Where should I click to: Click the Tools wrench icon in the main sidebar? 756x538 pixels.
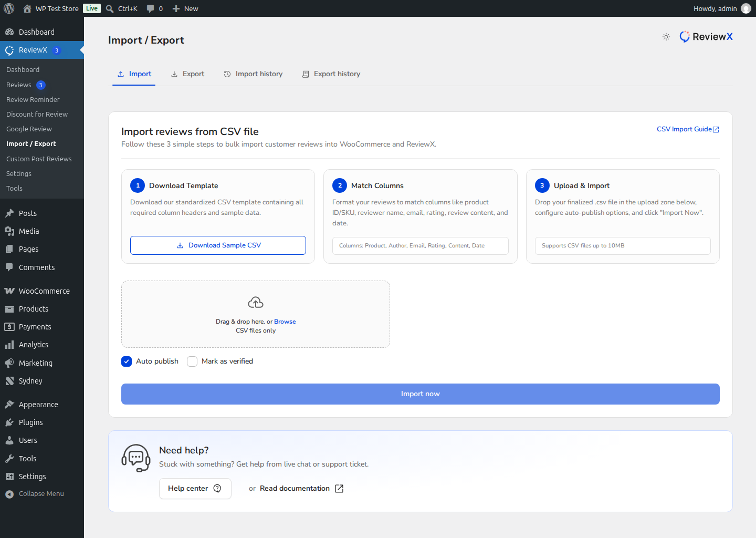[x=9, y=459]
